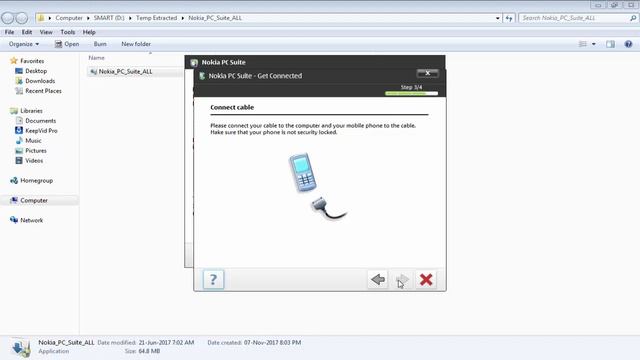Click the Explorer back navigation button
The width and height of the screenshot is (640, 360).
tap(7, 18)
